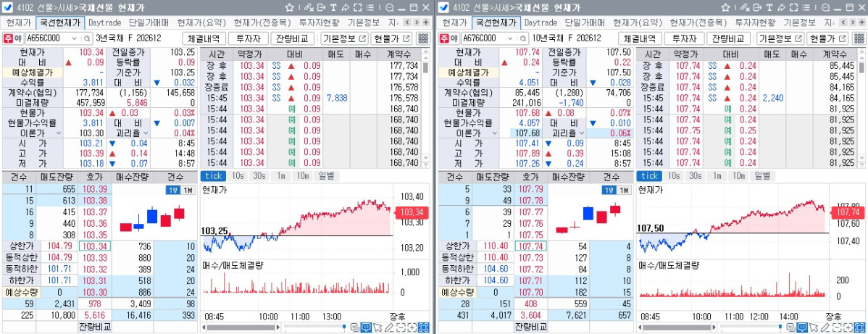Viewport: 868px width, 334px height.
Task: Show next tabs arrow in right window
Action: point(853,22)
